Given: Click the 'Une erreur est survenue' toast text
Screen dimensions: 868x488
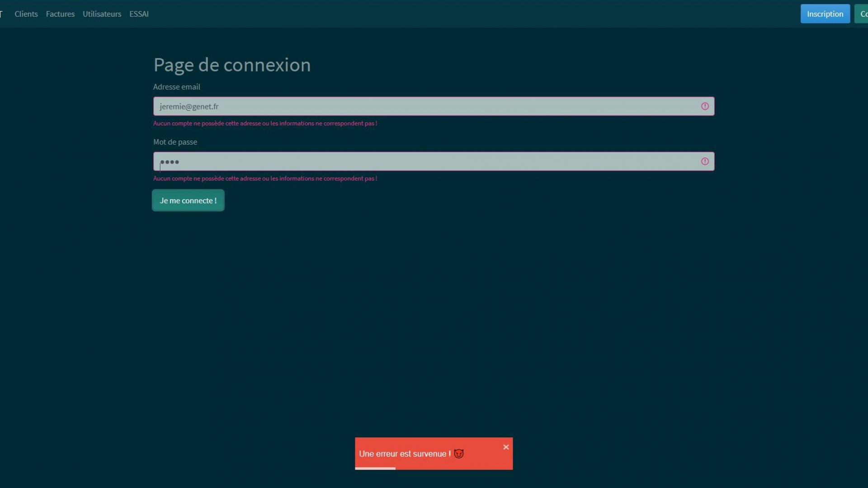Looking at the screenshot, I should coord(405,454).
